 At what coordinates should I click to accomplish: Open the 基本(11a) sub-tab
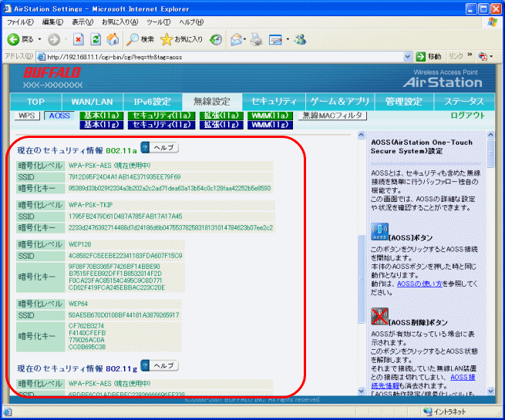(x=102, y=116)
